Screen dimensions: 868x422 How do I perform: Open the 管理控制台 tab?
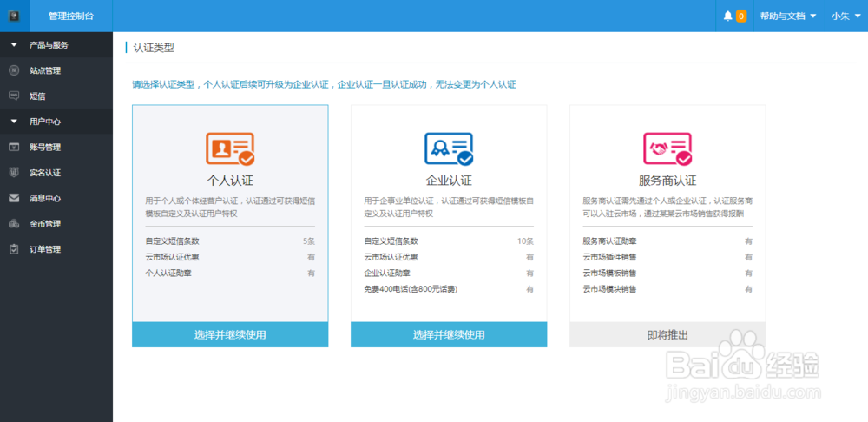[x=71, y=16]
